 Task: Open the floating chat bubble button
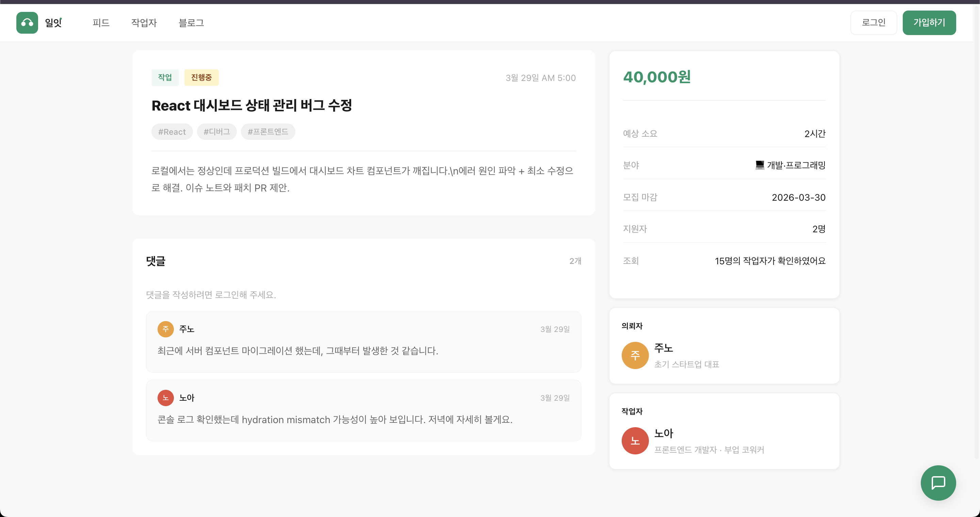point(938,483)
